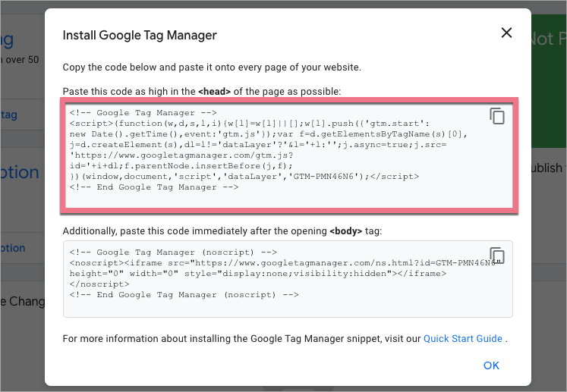This screenshot has height=392, width=567.
Task: Click the small blue 'ption' link at left
Action: [x=14, y=248]
